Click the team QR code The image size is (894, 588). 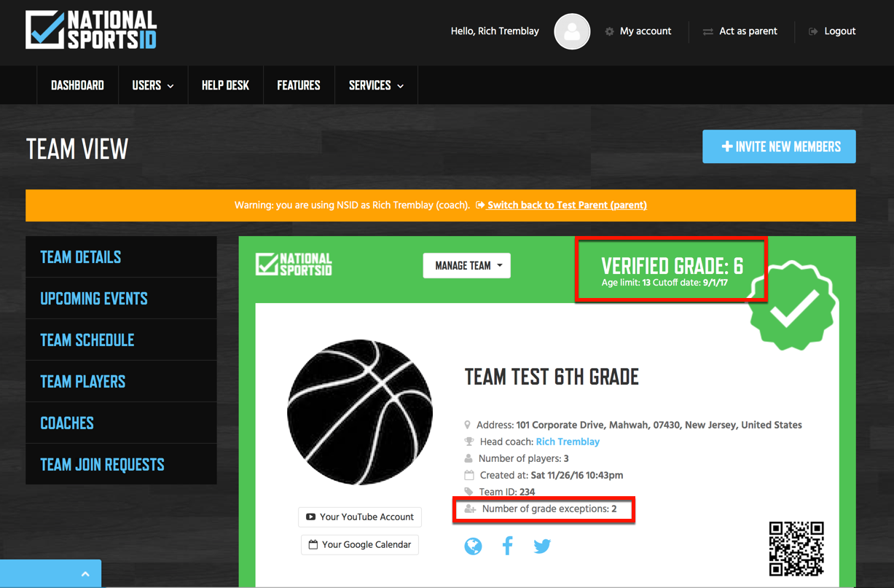796,549
